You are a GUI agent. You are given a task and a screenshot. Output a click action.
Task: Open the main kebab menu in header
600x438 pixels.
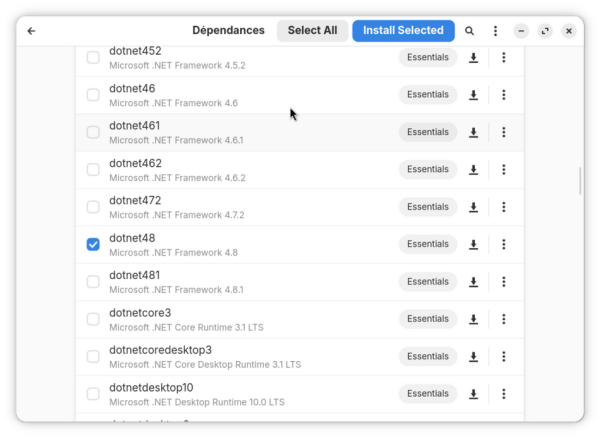tap(495, 31)
